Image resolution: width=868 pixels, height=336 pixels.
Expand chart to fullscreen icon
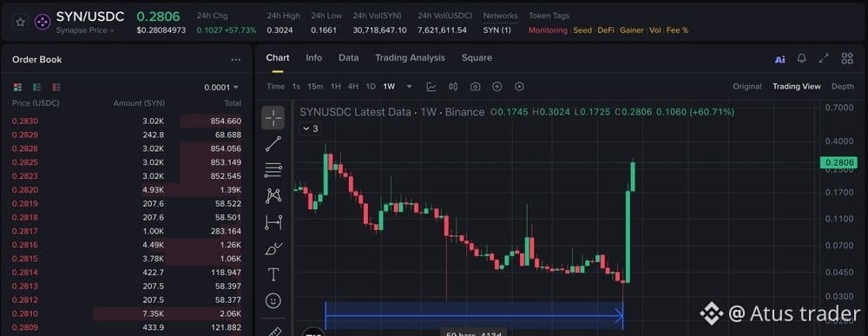[x=824, y=58]
